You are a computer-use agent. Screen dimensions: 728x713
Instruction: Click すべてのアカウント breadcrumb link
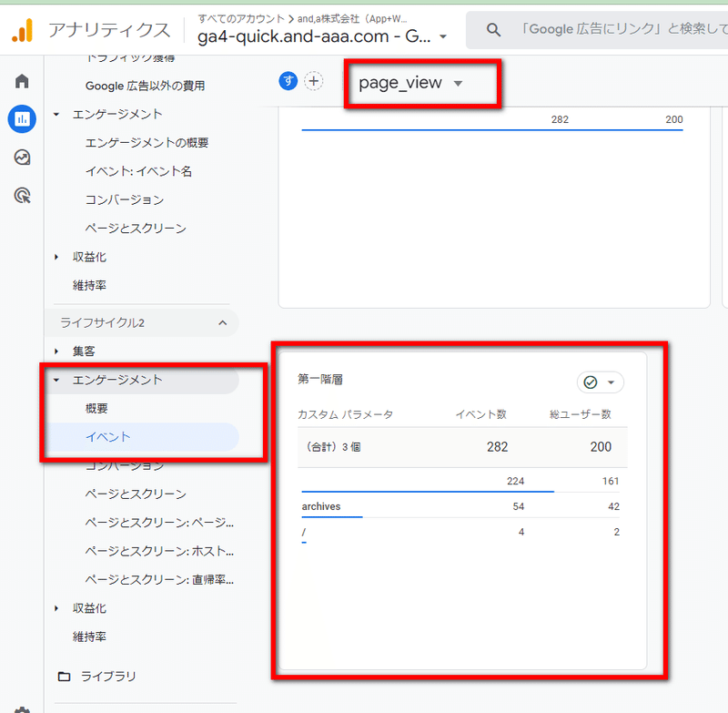[x=241, y=18]
